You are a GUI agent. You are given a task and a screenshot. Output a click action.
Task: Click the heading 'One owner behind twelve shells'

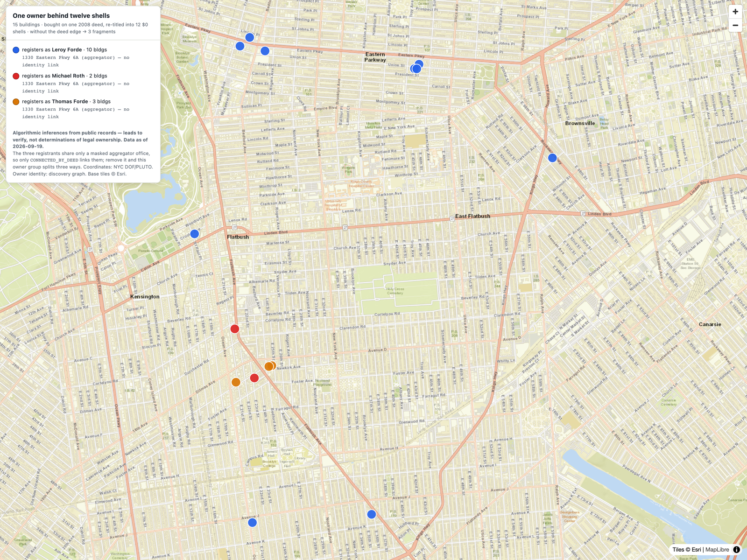61,15
